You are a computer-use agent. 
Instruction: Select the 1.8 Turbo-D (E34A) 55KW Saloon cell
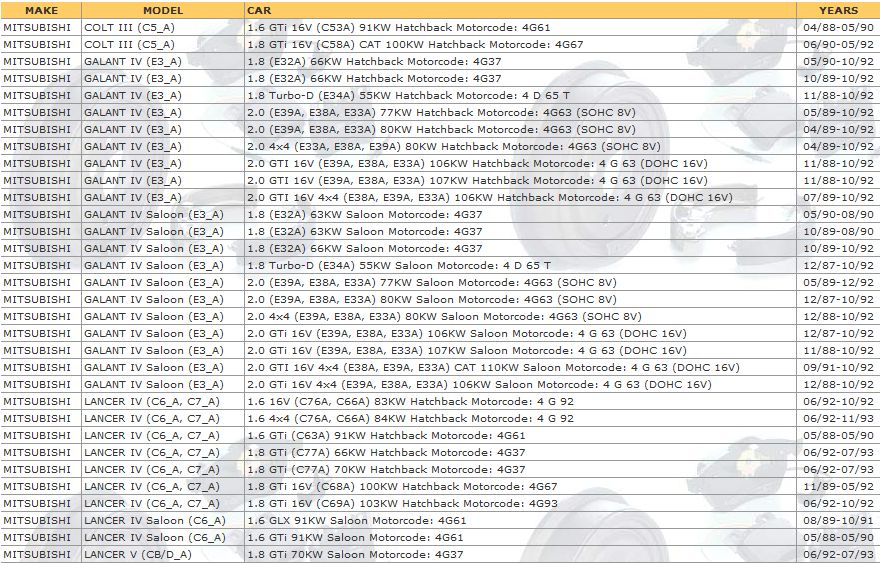tap(520, 266)
